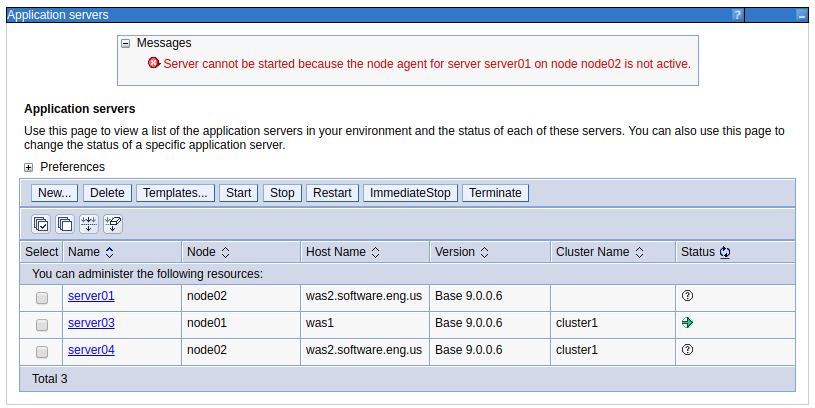Click the ImmediateStop button

click(410, 193)
